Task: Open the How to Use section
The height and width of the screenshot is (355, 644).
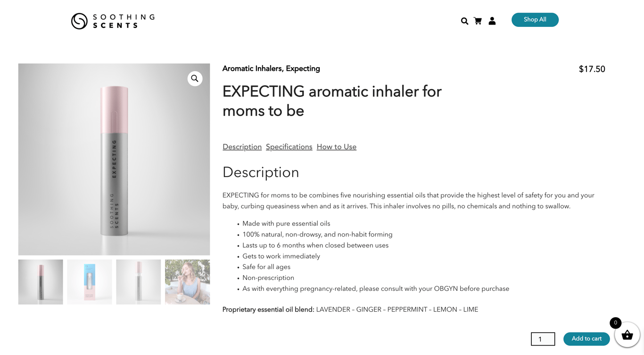Action: point(336,147)
